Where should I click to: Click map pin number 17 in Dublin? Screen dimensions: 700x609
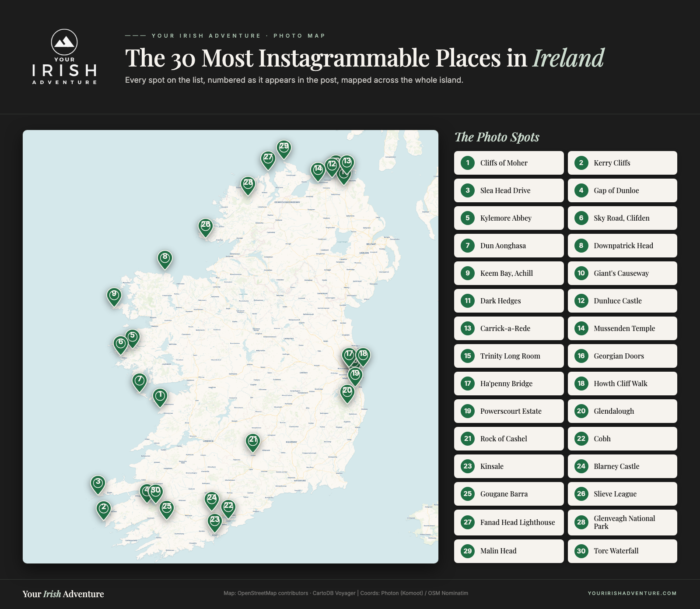point(349,356)
